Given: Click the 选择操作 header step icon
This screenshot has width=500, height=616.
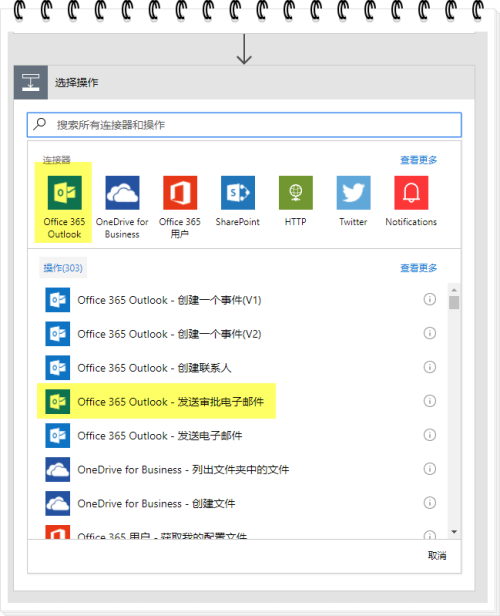Looking at the screenshot, I should tap(31, 82).
